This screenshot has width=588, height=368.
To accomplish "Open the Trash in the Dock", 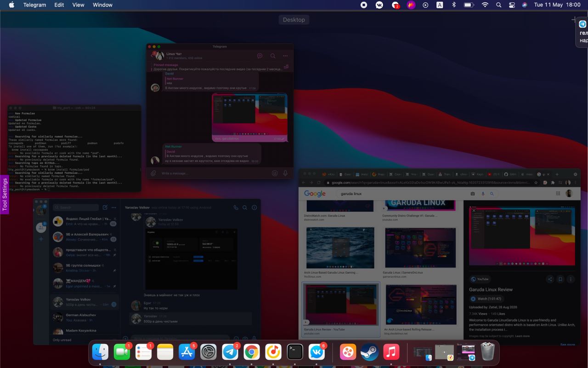I will pos(487,352).
